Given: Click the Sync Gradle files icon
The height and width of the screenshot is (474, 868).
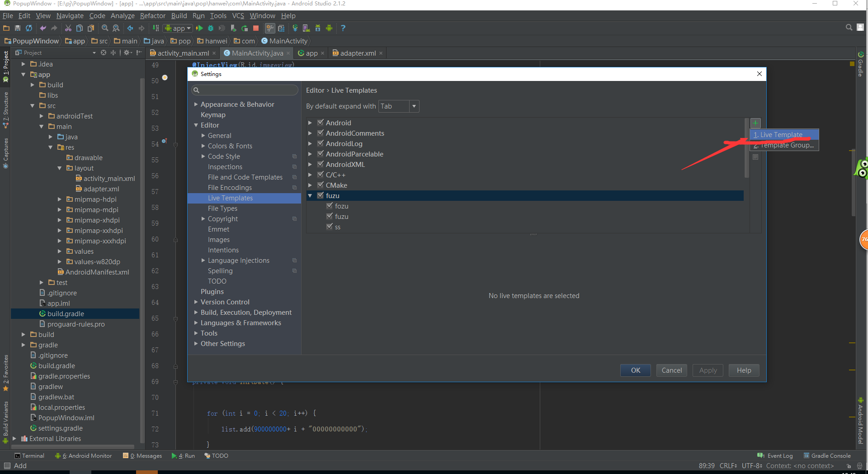Looking at the screenshot, I should (x=295, y=28).
